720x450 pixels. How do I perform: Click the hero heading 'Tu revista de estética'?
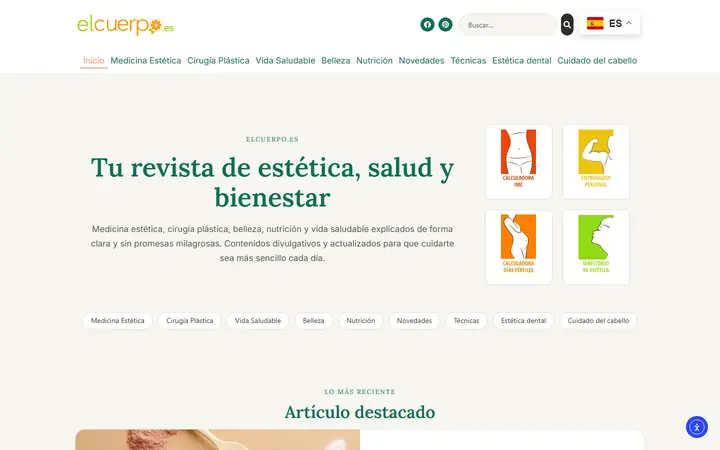coord(272,182)
